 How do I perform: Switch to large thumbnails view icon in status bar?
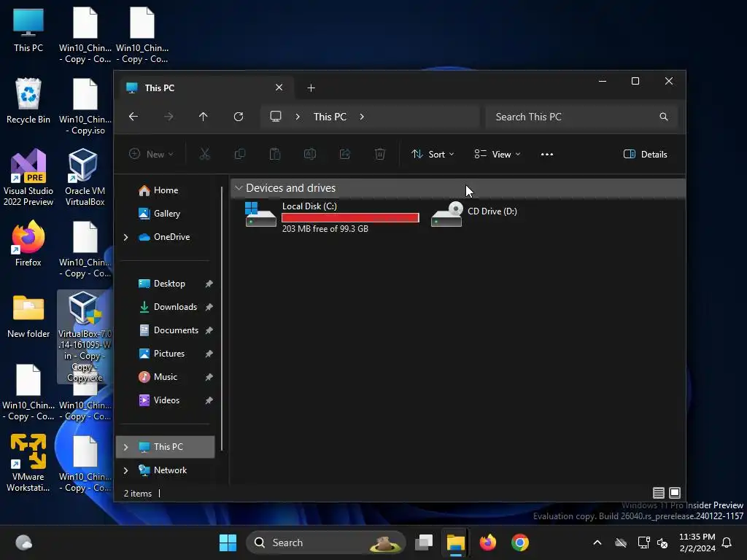coord(675,493)
